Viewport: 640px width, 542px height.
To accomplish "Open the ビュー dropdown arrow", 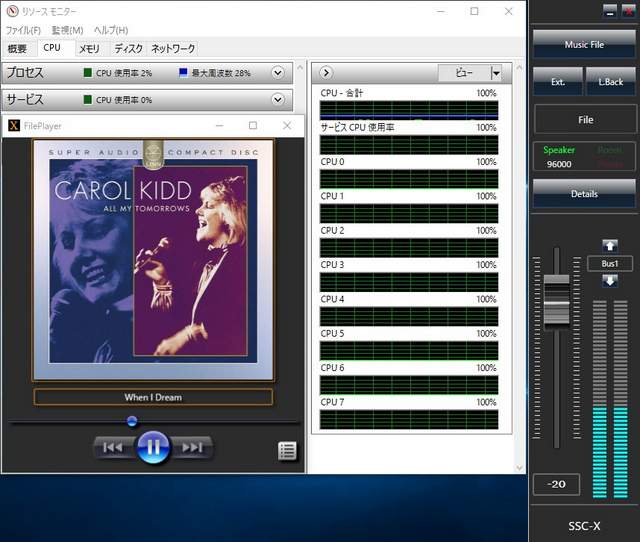I will (495, 73).
